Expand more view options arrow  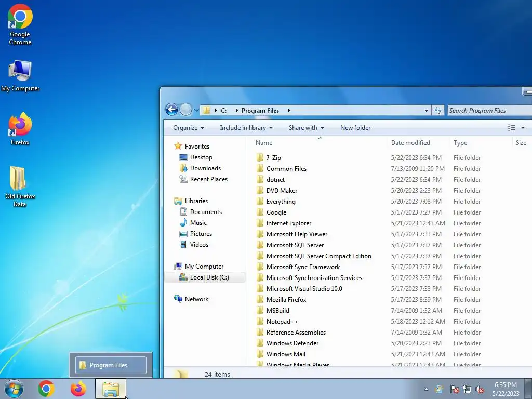[x=523, y=128]
